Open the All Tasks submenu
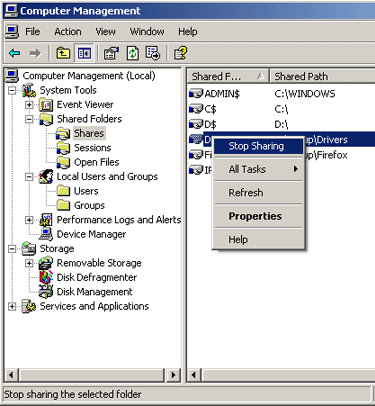 258,169
